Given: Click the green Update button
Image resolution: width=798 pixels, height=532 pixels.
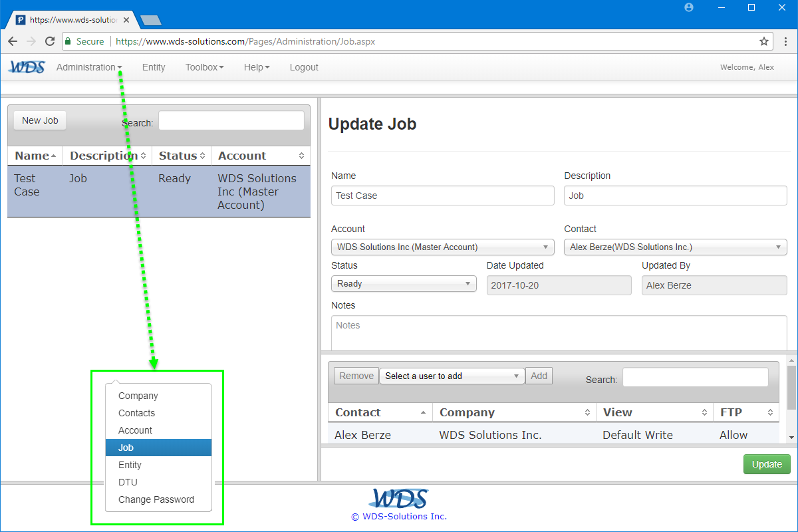Looking at the screenshot, I should 767,464.
